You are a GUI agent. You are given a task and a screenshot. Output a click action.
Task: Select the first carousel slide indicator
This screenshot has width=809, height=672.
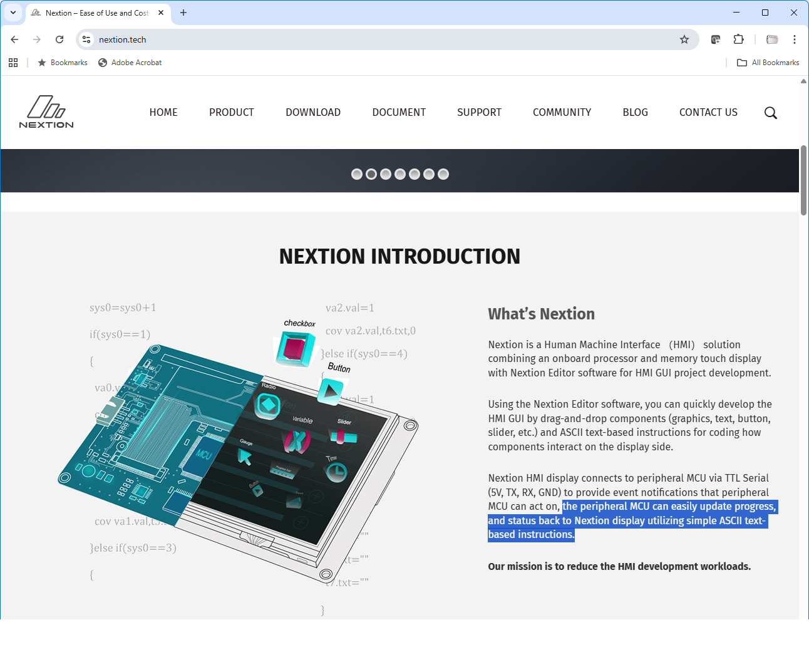click(357, 174)
